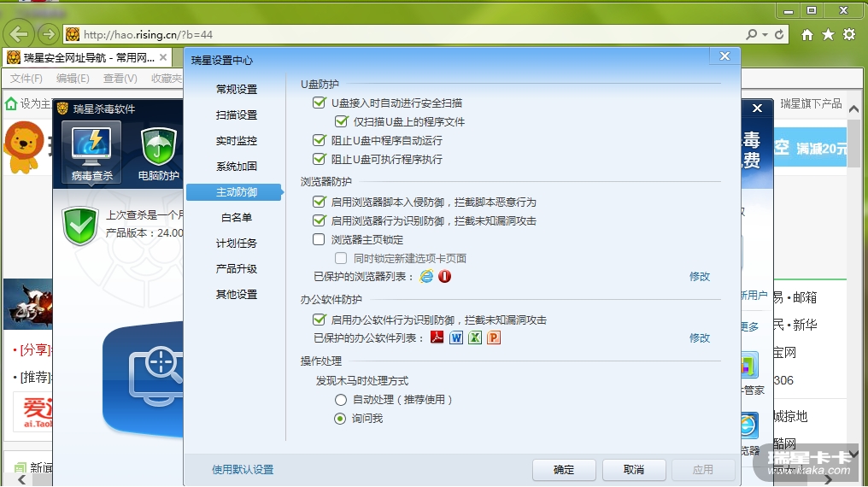Toggle 阻止U盘可执行程序执行 checkbox
The height and width of the screenshot is (487, 868).
click(319, 159)
